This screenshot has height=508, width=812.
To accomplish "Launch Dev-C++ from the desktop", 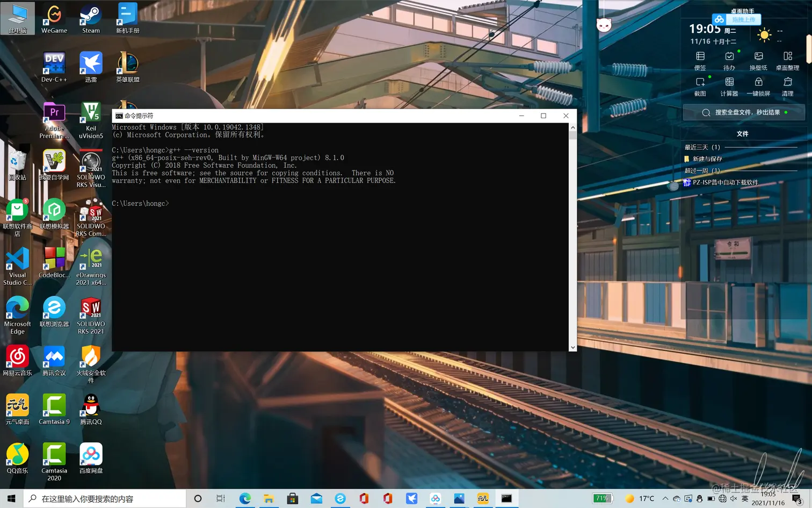I will coord(54,67).
